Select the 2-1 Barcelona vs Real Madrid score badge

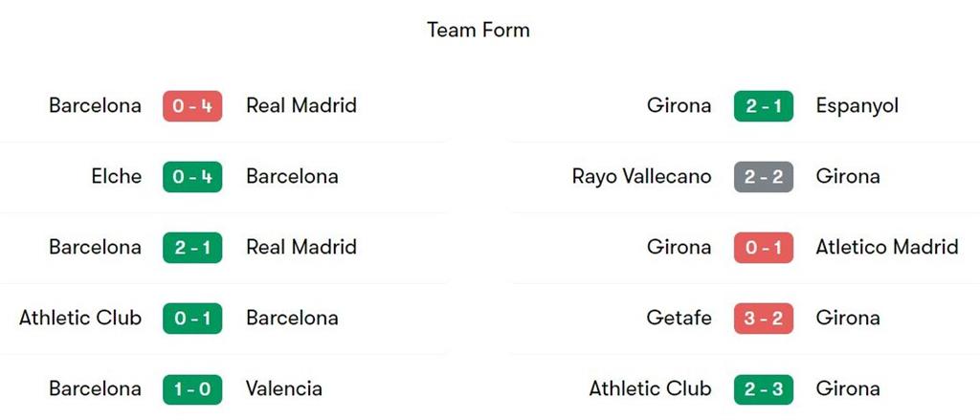(x=191, y=248)
